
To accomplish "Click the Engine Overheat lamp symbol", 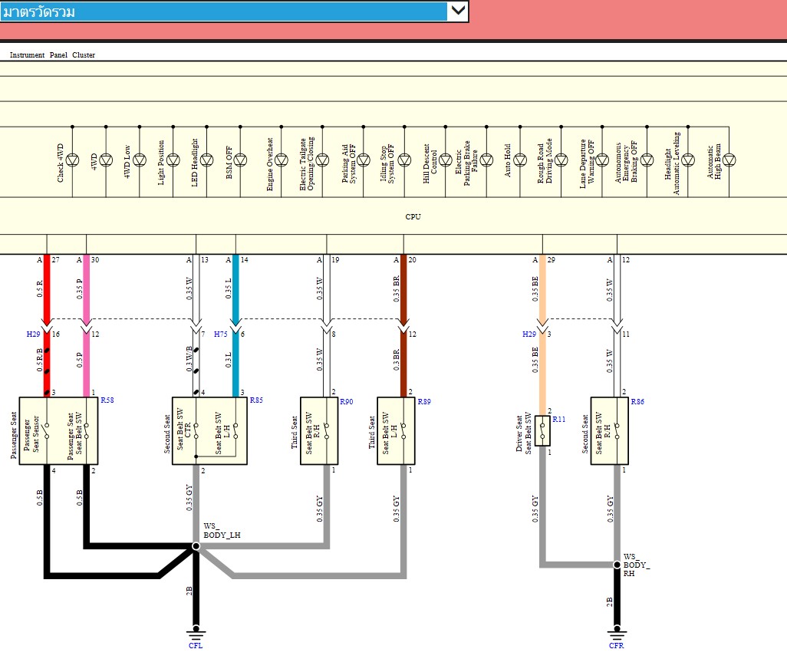I will tap(281, 160).
